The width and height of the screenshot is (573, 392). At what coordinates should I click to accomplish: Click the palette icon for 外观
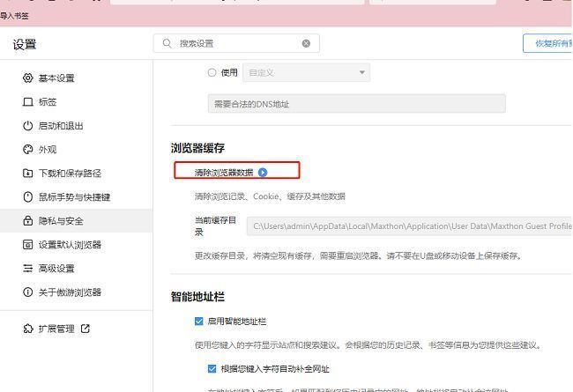pyautogui.click(x=28, y=150)
